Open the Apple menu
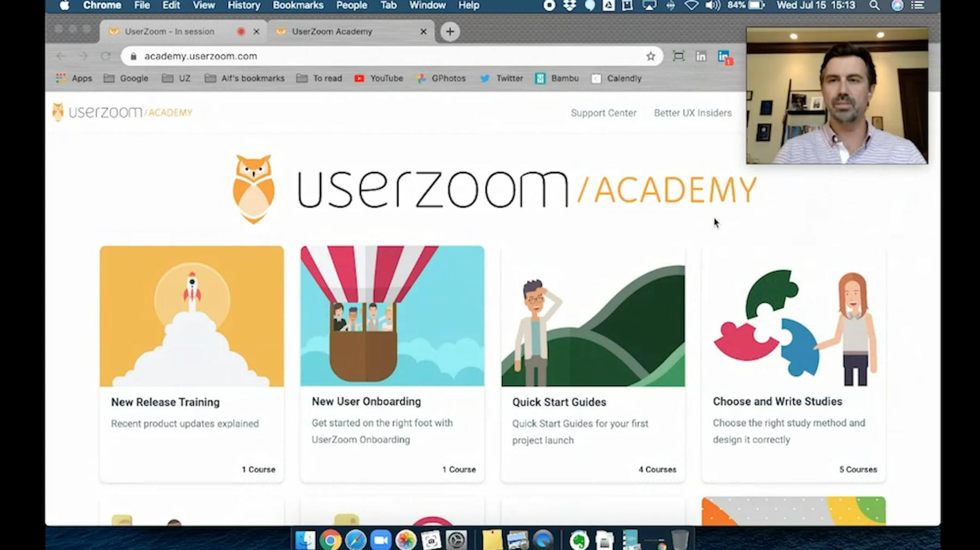 pyautogui.click(x=64, y=5)
